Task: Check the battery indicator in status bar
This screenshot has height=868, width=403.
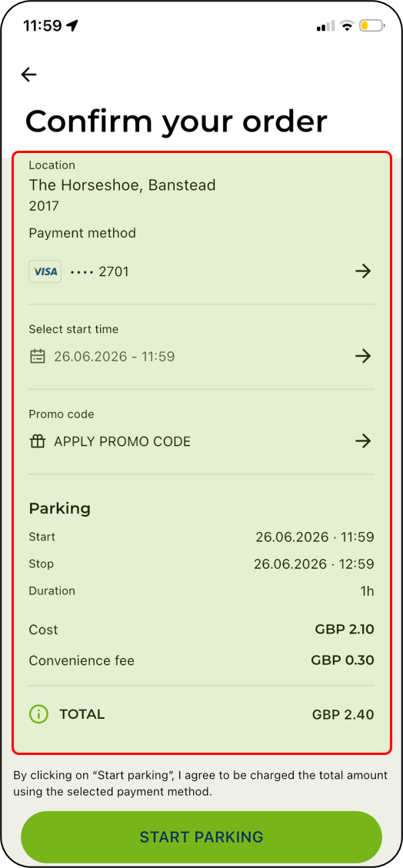Action: pos(371,25)
